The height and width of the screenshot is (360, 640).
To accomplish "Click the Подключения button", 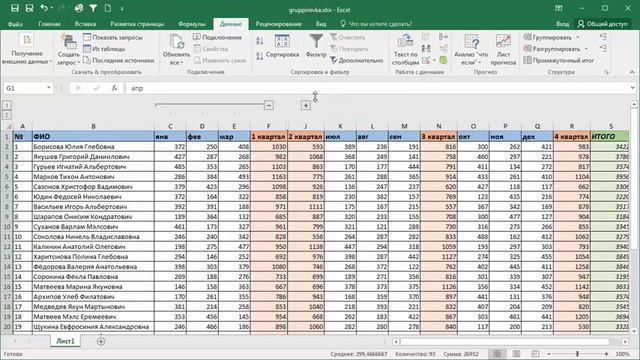I will [x=218, y=37].
